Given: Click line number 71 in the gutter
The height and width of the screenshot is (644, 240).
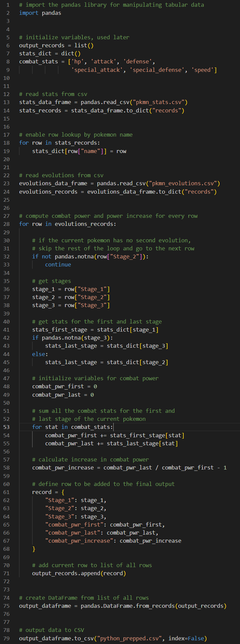Looking at the screenshot, I should tap(6, 573).
